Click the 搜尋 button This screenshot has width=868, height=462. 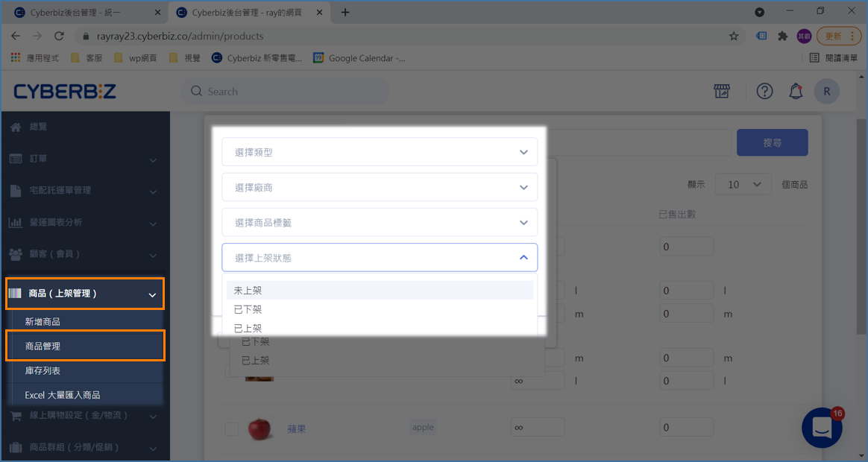pyautogui.click(x=772, y=142)
